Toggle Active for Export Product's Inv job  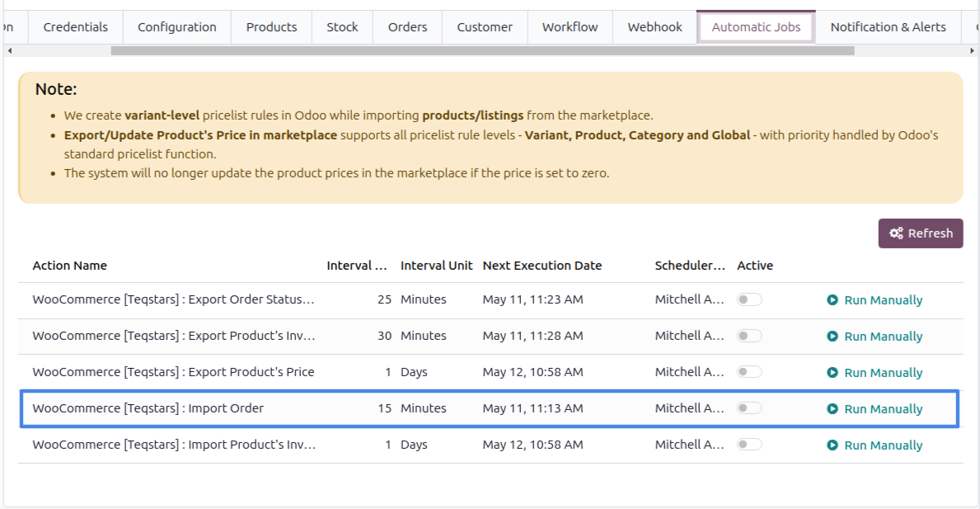748,336
